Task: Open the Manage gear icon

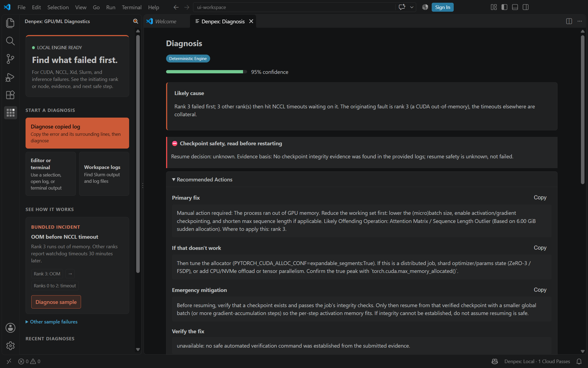Action: pos(10,346)
